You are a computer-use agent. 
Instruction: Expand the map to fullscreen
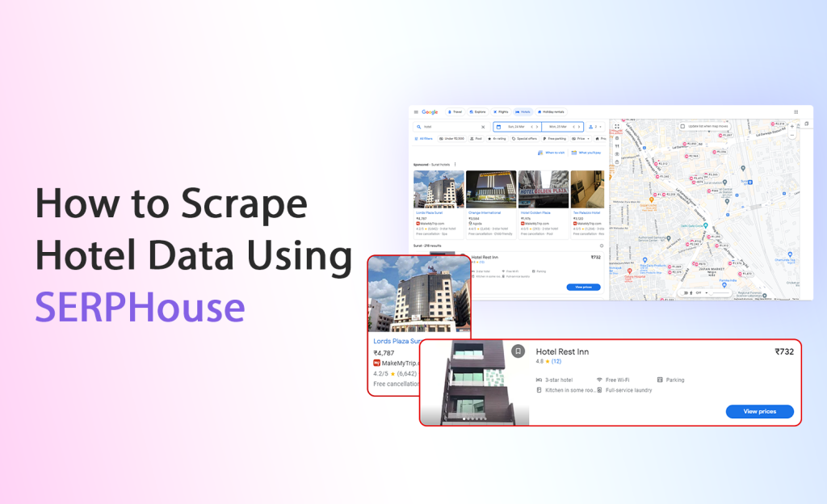click(x=616, y=127)
